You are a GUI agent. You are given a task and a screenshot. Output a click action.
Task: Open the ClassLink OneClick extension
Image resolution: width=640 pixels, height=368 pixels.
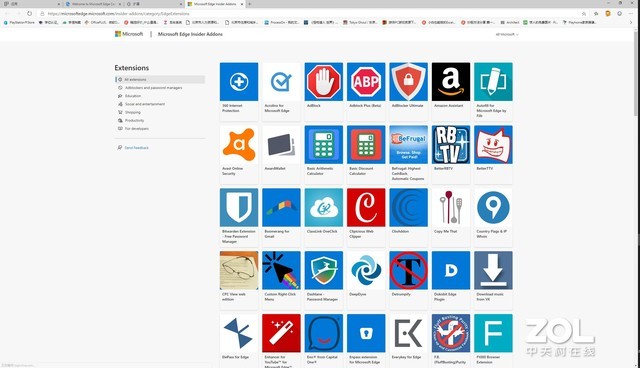click(x=324, y=217)
